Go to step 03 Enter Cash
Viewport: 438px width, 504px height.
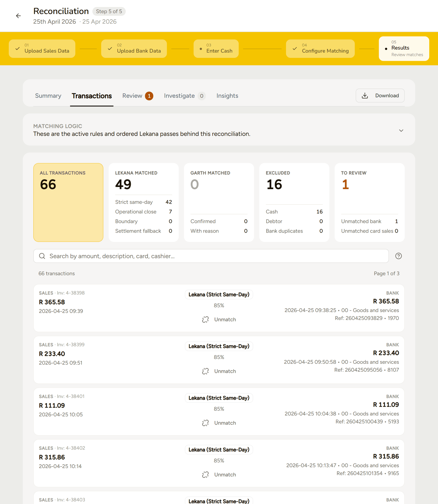click(216, 49)
